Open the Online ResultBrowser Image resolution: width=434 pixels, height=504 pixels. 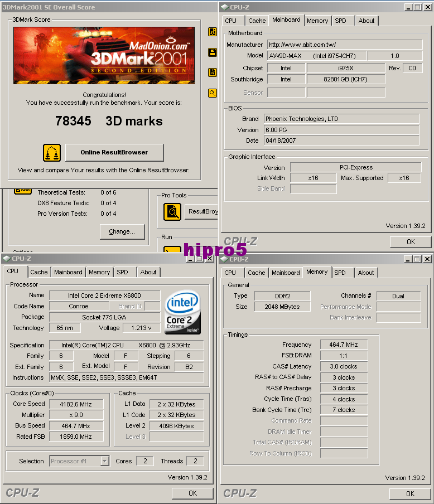114,152
